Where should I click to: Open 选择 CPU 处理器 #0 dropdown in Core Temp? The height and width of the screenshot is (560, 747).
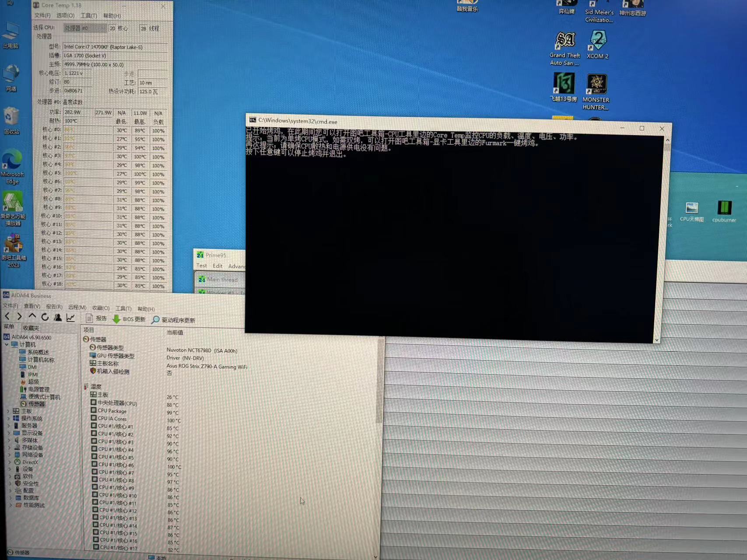click(x=85, y=28)
